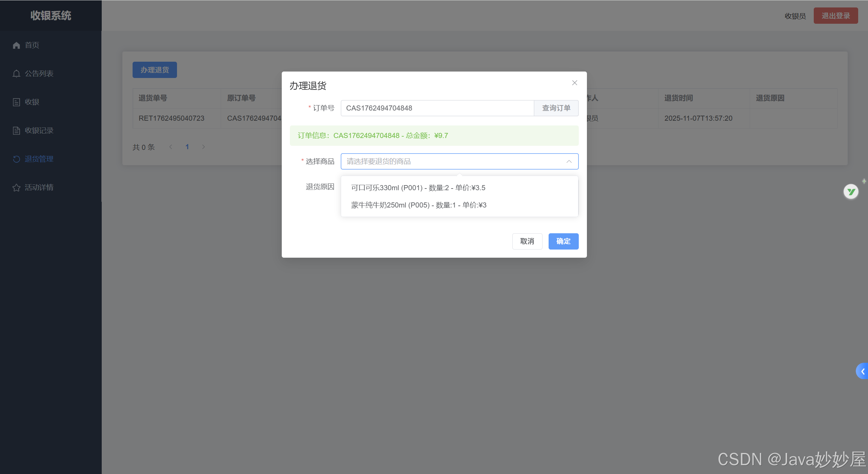Click the 退出登录 button
This screenshot has height=474, width=868.
pyautogui.click(x=835, y=16)
